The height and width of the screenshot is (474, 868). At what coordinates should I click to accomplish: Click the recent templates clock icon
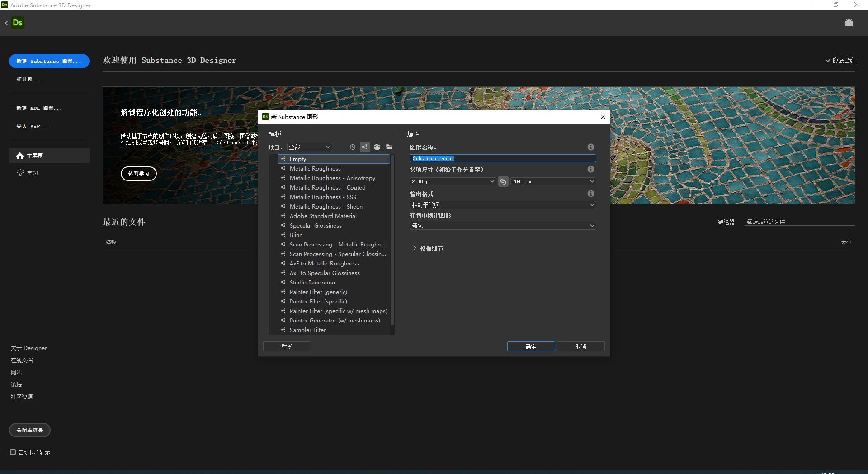[353, 147]
